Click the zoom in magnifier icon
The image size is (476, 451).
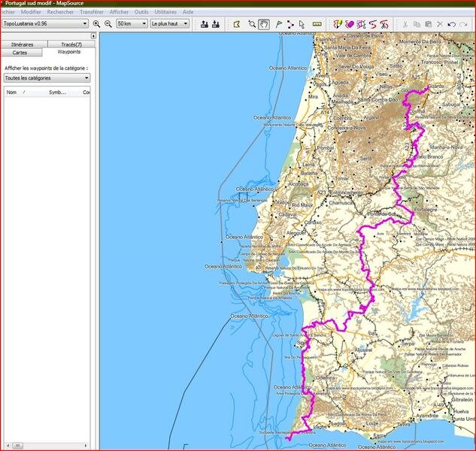96,23
